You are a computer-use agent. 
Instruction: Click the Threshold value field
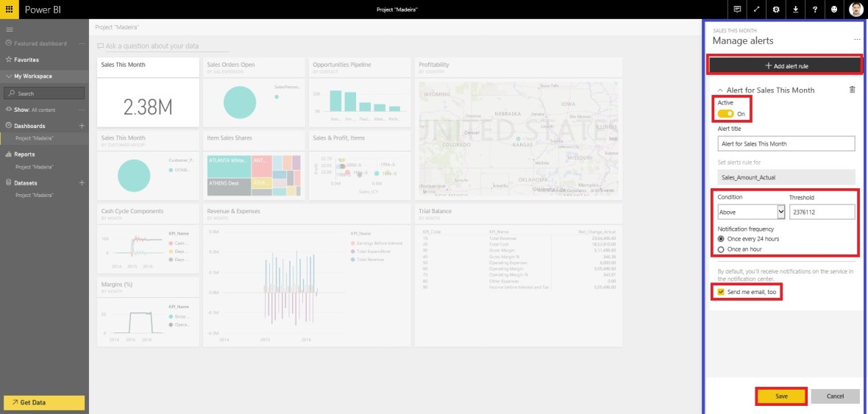[822, 212]
